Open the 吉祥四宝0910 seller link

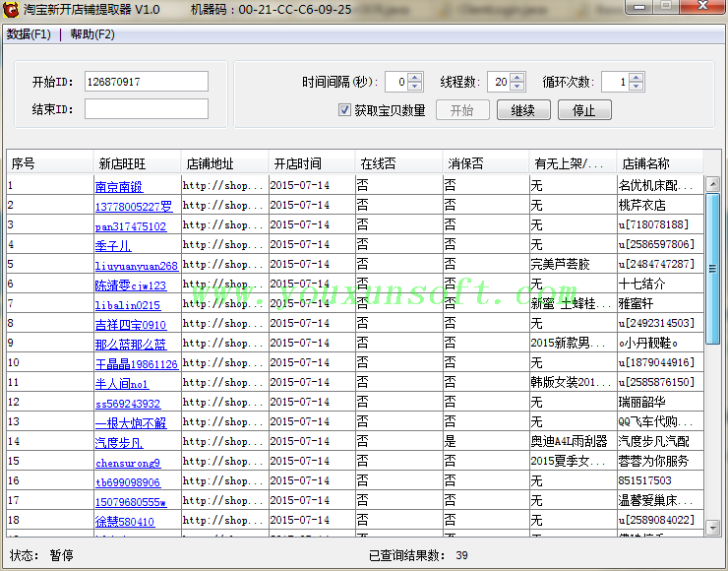[131, 325]
